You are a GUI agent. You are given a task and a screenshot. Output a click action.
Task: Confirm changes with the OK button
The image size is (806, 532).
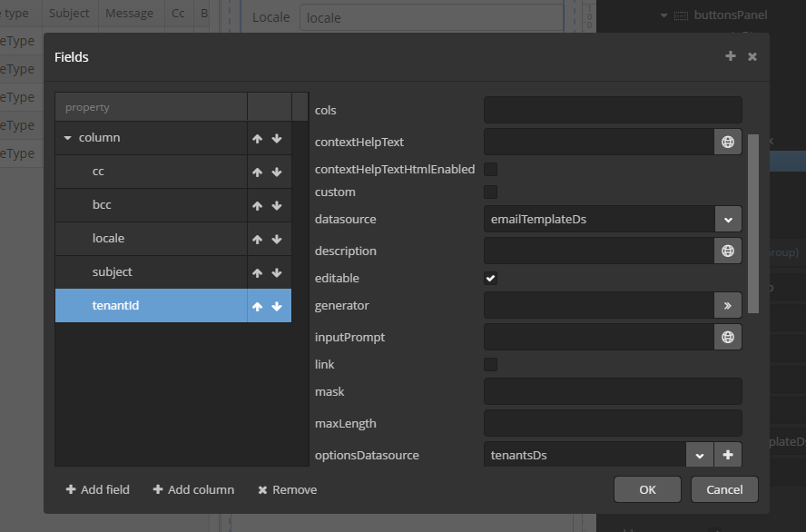pos(647,488)
